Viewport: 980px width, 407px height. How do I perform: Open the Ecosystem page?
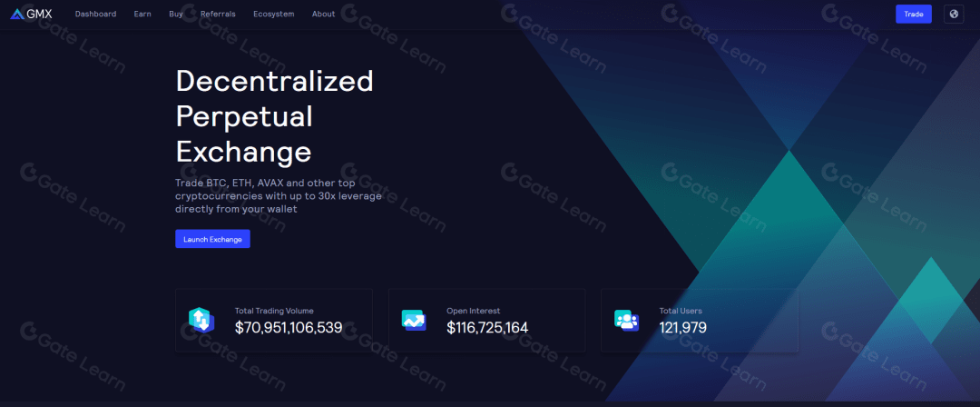(274, 14)
